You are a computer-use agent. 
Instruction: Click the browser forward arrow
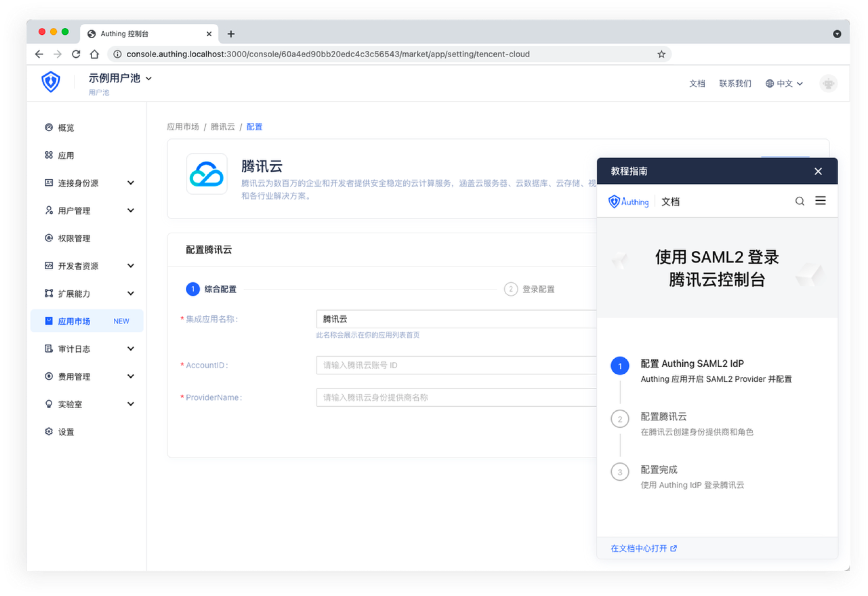coord(58,54)
